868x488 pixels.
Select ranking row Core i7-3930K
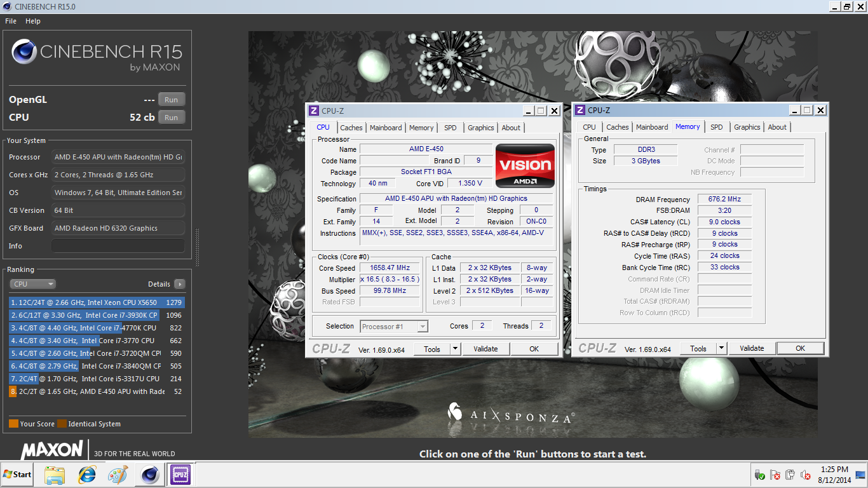[x=96, y=315]
